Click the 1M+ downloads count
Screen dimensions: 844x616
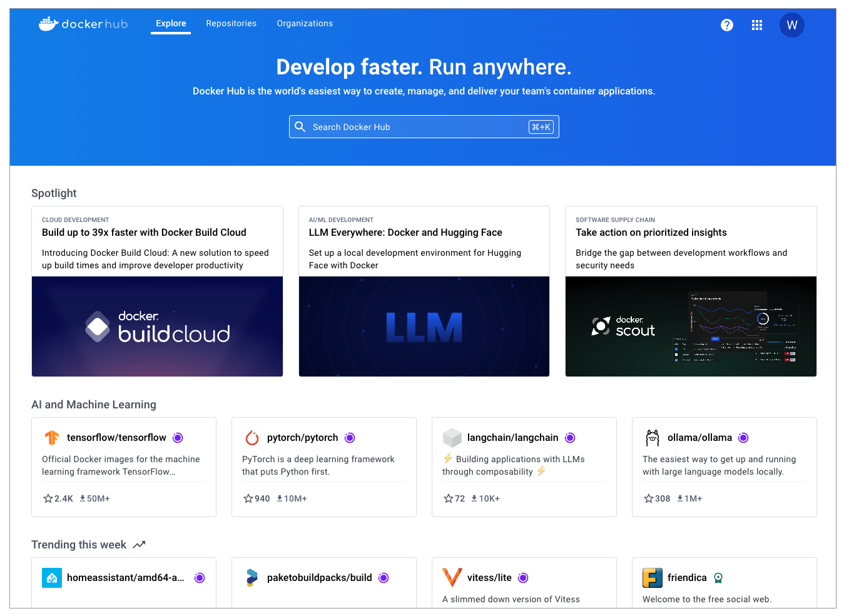click(693, 498)
